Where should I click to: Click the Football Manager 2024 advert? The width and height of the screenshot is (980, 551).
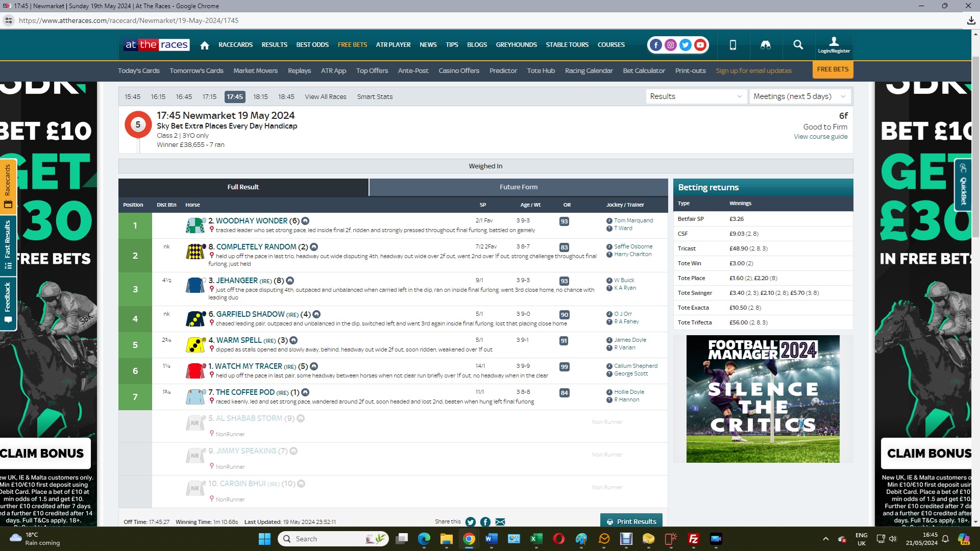(x=763, y=399)
